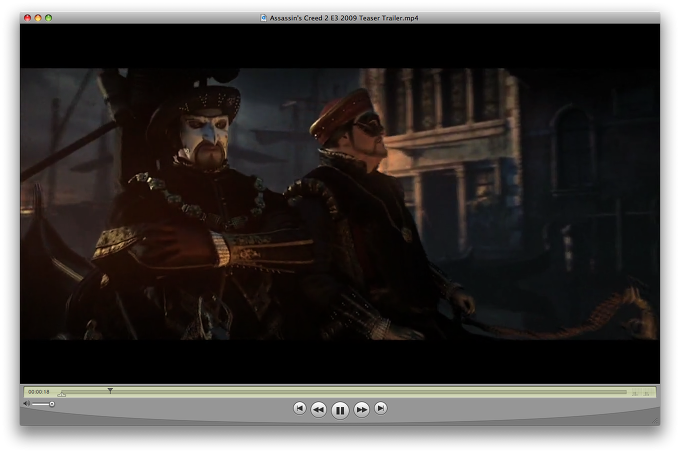680x453 pixels.
Task: Click the selection in/out markers on timeline
Action: tap(62, 394)
